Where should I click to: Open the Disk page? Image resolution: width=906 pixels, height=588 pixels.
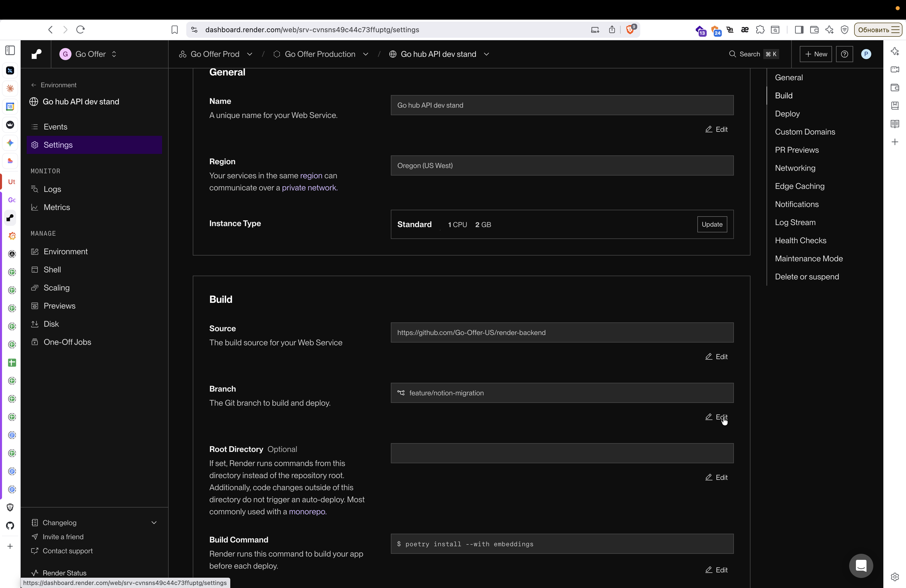click(94, 324)
